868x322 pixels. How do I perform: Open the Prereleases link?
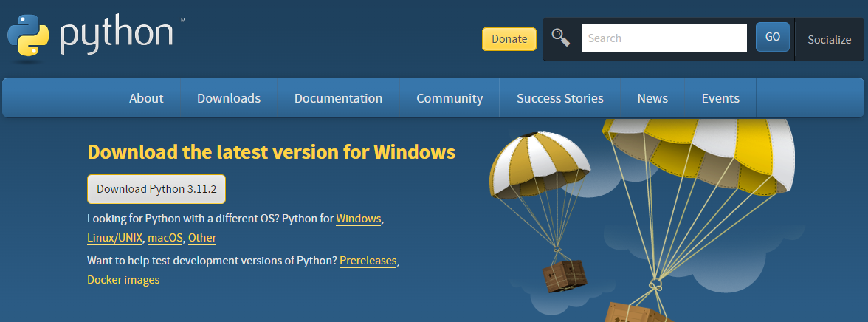coord(368,261)
